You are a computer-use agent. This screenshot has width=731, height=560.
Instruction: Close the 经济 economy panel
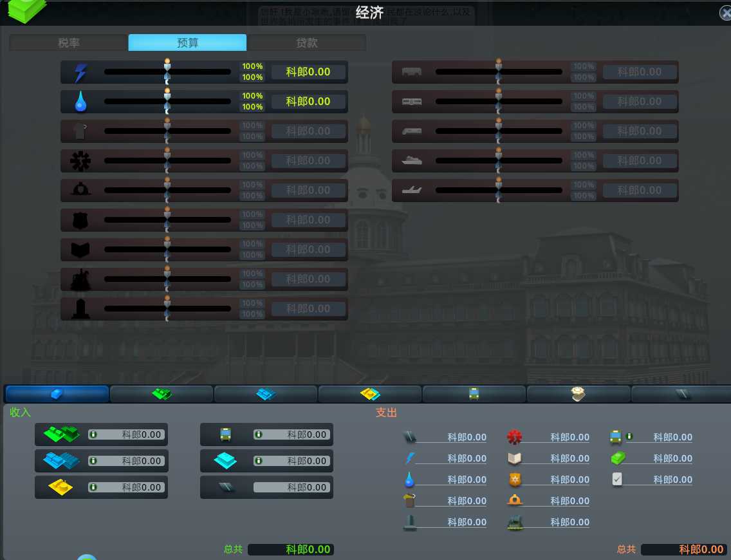(725, 13)
